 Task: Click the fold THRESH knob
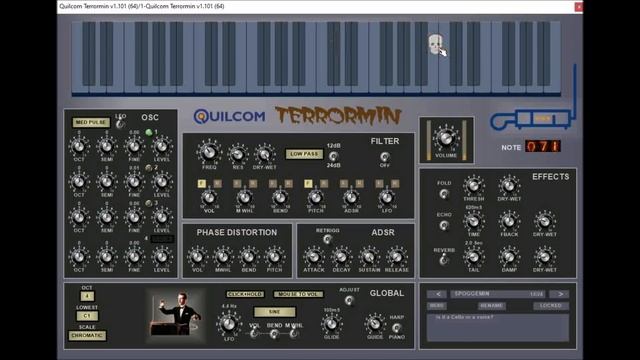pos(473,186)
